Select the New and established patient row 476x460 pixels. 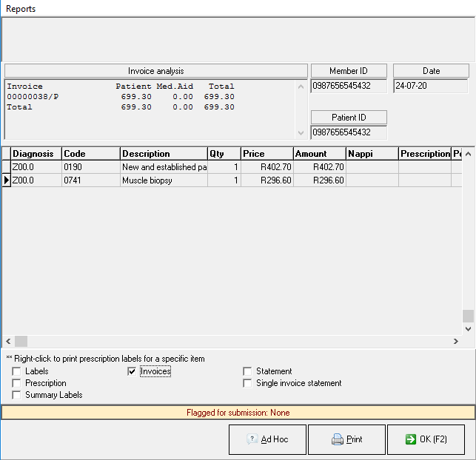[x=164, y=167]
